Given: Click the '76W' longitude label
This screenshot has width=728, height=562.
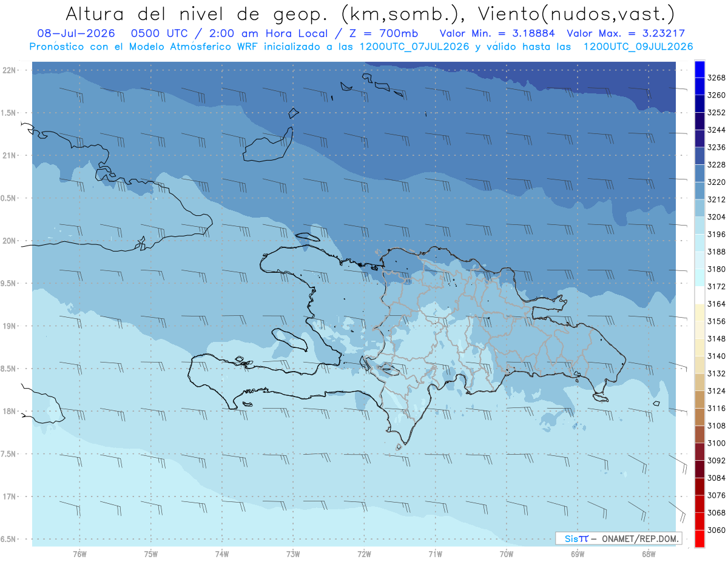Looking at the screenshot, I should click(79, 554).
